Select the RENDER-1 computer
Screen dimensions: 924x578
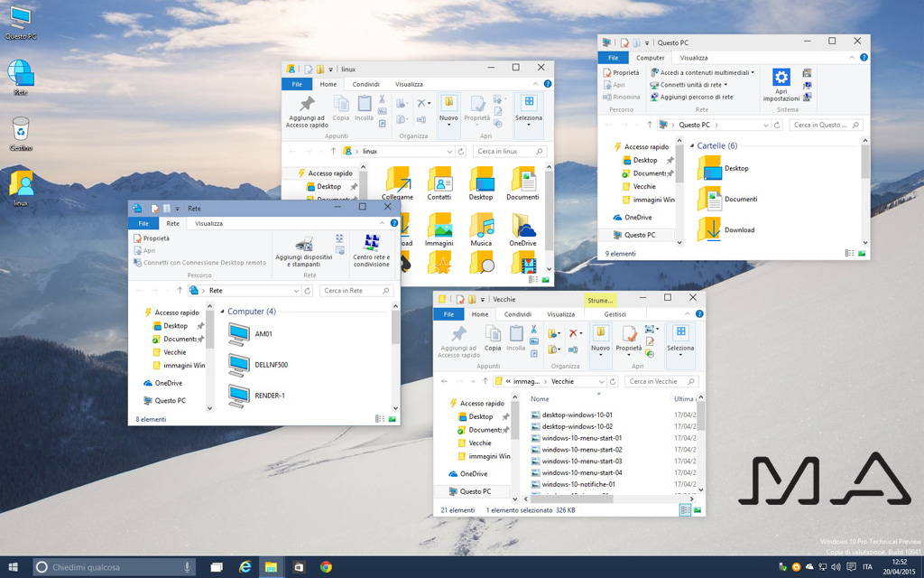pyautogui.click(x=256, y=396)
